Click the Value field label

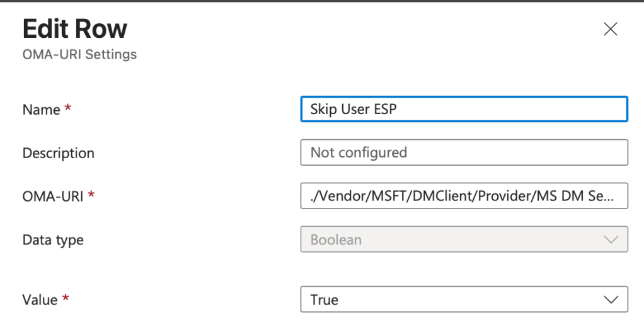coord(40,301)
